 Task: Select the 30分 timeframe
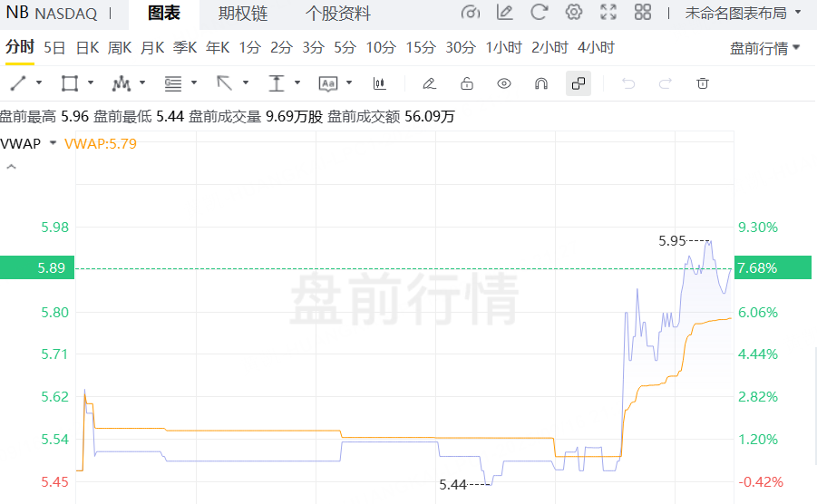click(461, 48)
